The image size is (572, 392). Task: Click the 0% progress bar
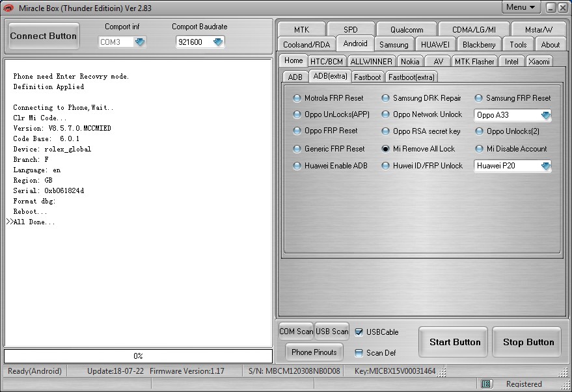point(138,356)
